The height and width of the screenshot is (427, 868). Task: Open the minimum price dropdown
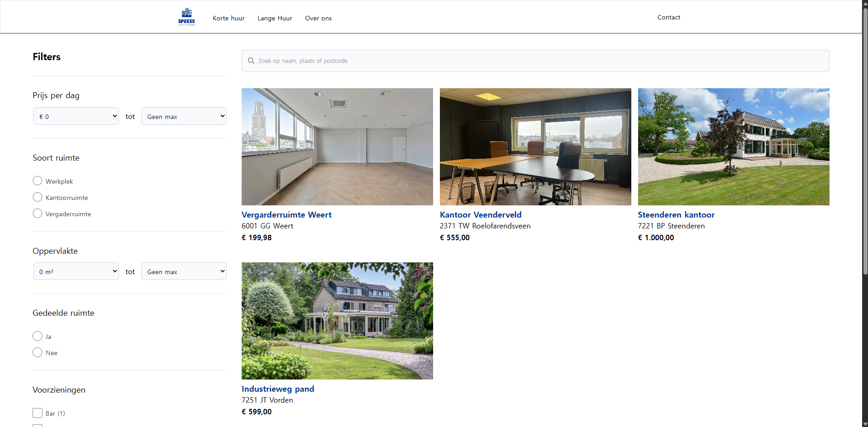(x=76, y=116)
